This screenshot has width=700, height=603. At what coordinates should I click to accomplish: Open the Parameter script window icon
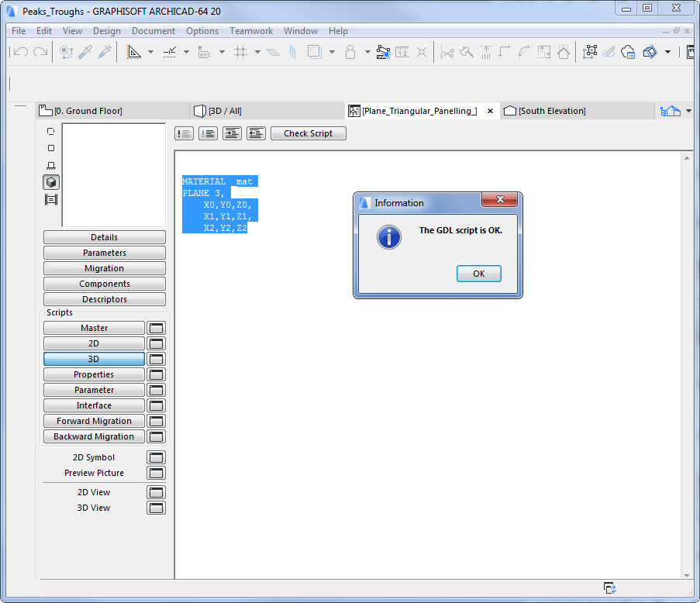157,390
